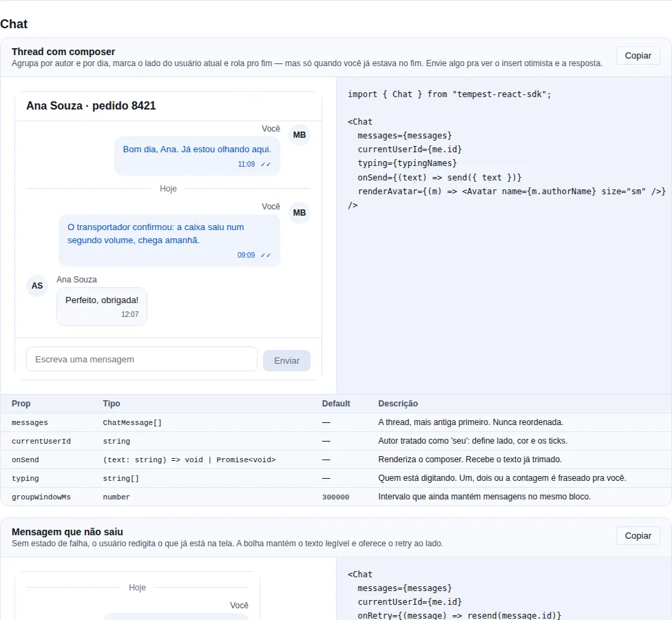Click the read ticks next to 09:09
This screenshot has width=672, height=620.
[266, 255]
